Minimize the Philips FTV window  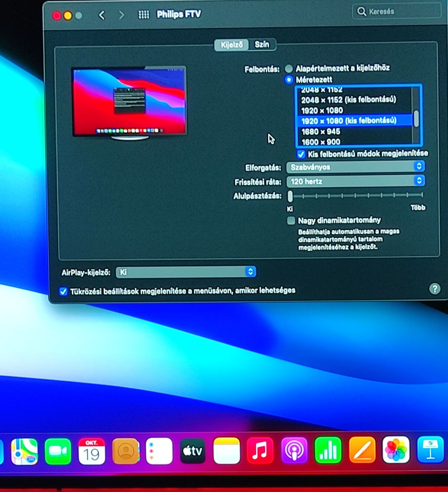tap(68, 16)
